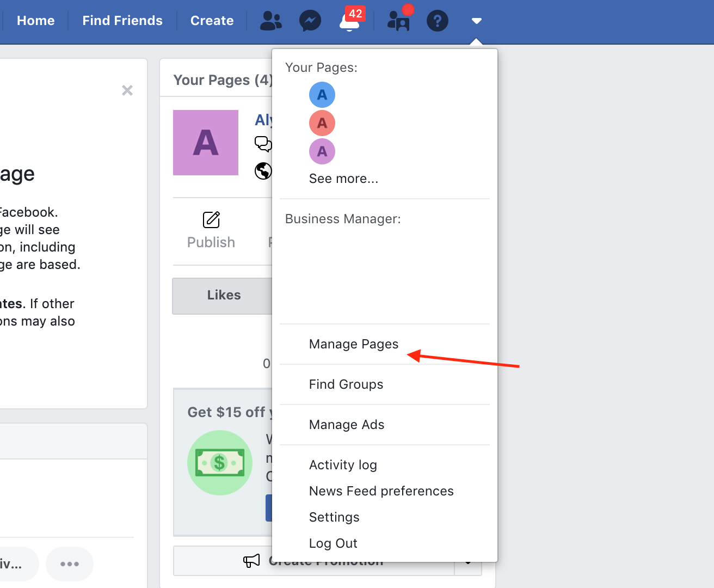Screen dimensions: 714x588
Task: Click the Publish label
Action: point(211,242)
